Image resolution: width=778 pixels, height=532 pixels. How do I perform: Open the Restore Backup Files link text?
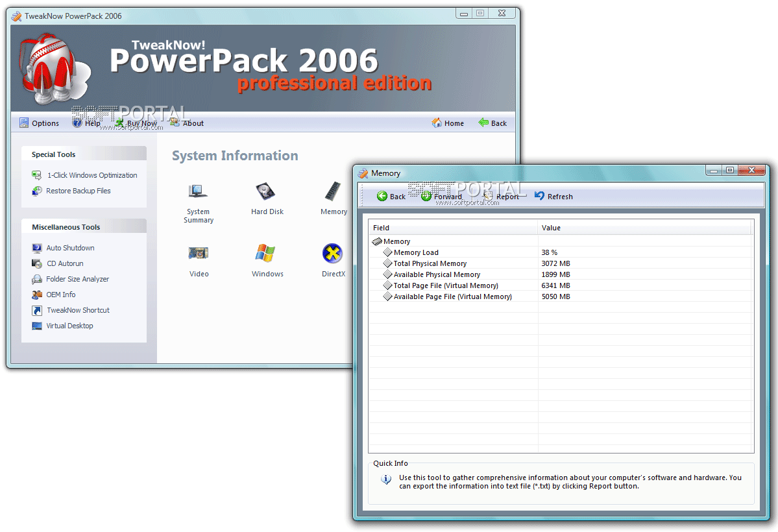pos(78,191)
